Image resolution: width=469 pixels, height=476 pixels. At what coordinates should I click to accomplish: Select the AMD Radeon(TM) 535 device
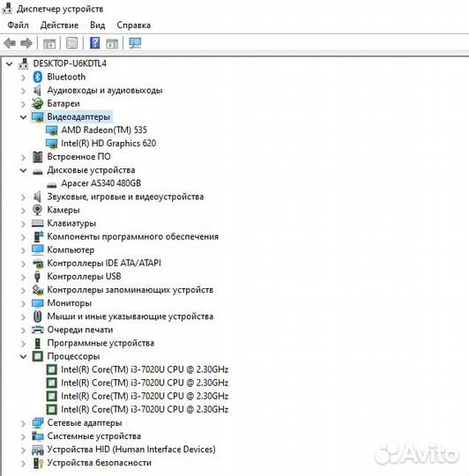(104, 130)
